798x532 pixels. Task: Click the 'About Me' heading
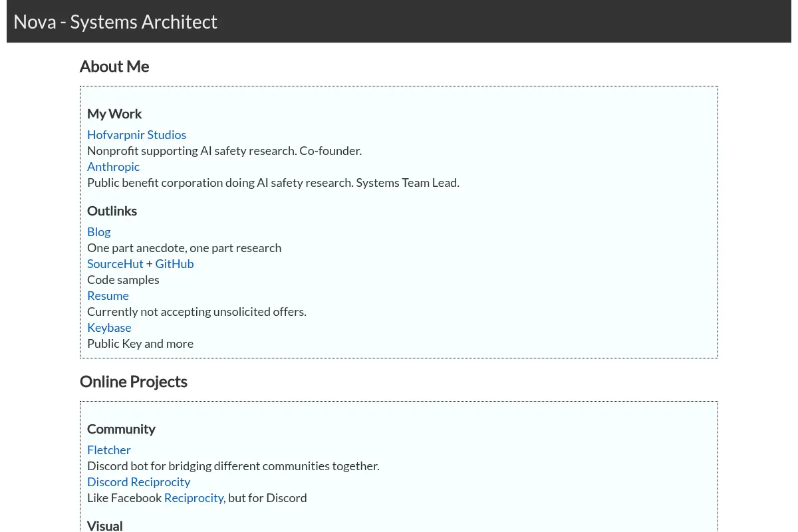tap(114, 66)
